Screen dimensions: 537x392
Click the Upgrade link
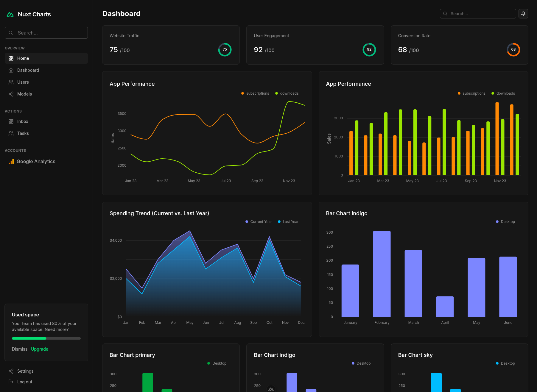(40, 349)
